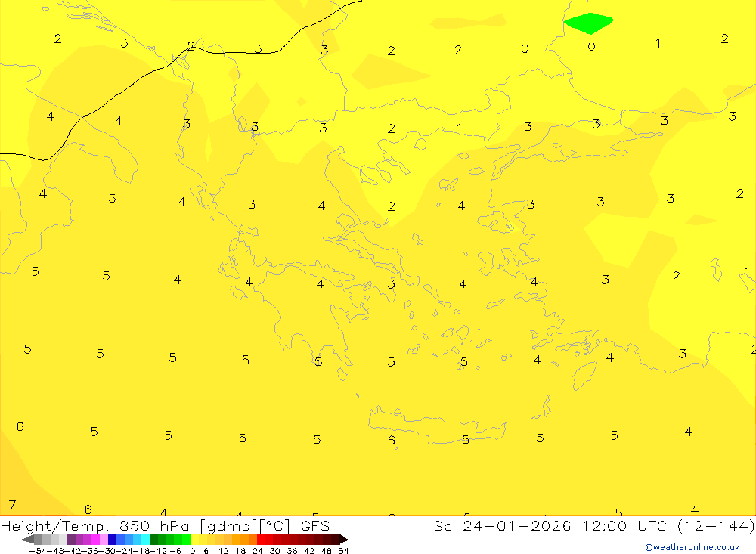
Task: Click the '7' temperature value on the map
Action: (13, 505)
